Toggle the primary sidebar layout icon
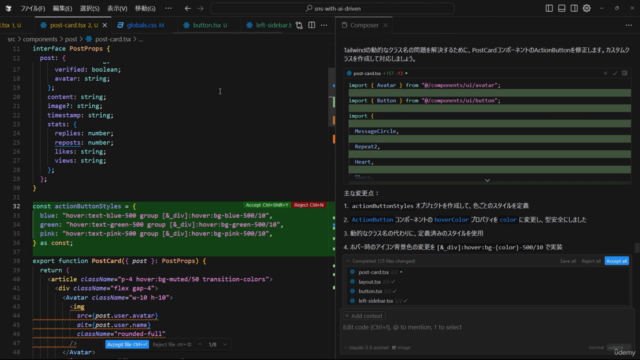640x360 pixels. coord(549,8)
